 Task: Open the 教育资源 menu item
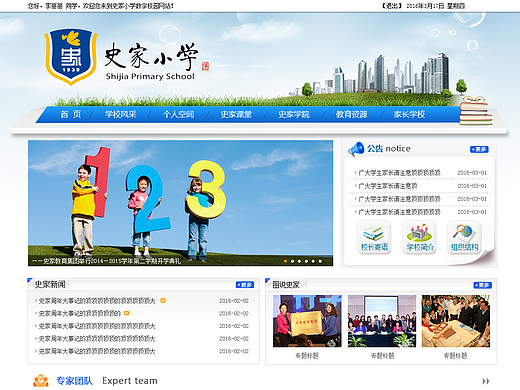pyautogui.click(x=351, y=114)
